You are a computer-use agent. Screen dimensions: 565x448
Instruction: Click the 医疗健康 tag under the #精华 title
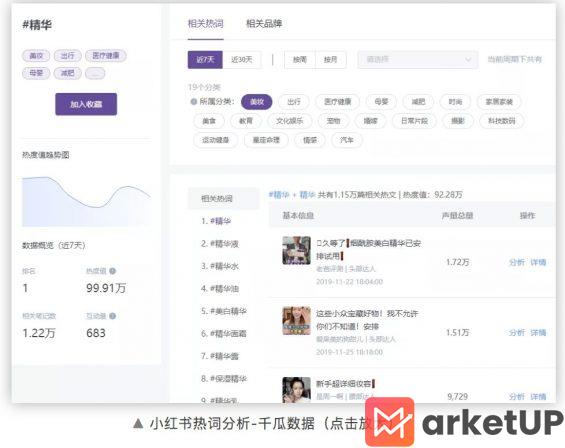[x=106, y=56]
